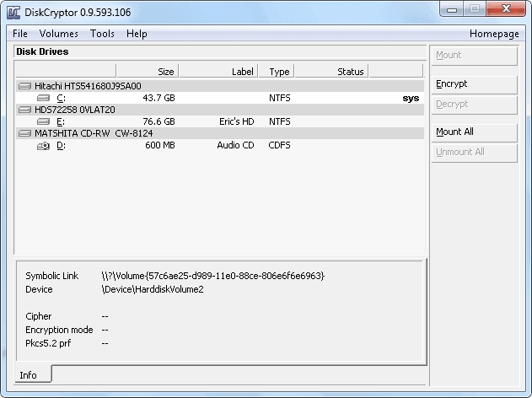The width and height of the screenshot is (532, 398).
Task: Click the D: optical drive icon
Action: [x=43, y=146]
